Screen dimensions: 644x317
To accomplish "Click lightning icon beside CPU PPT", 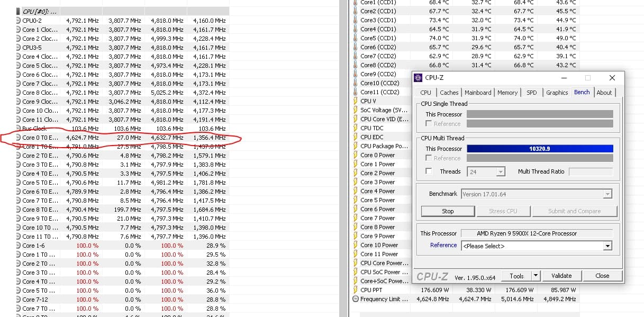I will (356, 290).
